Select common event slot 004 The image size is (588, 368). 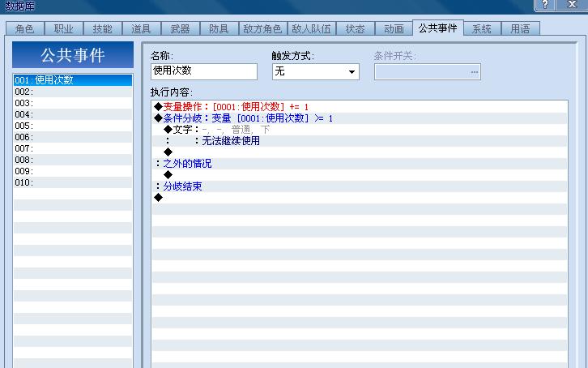click(73, 114)
